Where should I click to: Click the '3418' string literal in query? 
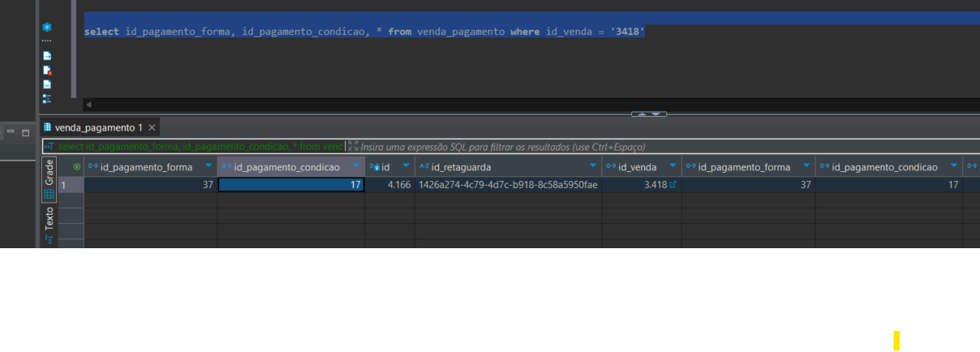click(x=627, y=32)
